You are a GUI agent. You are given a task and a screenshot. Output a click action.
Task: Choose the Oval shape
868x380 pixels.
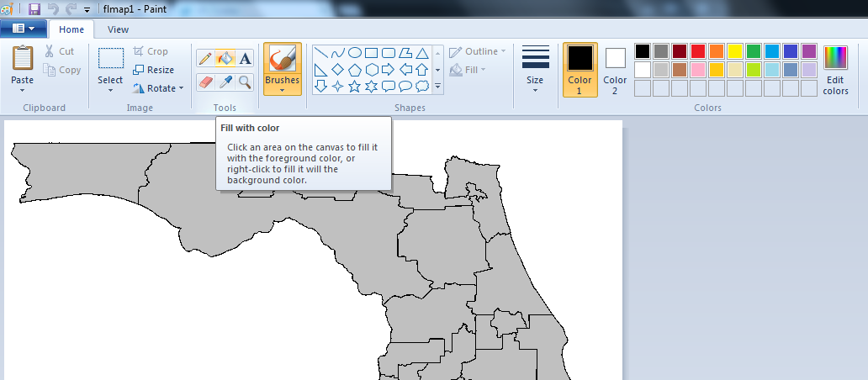(355, 53)
